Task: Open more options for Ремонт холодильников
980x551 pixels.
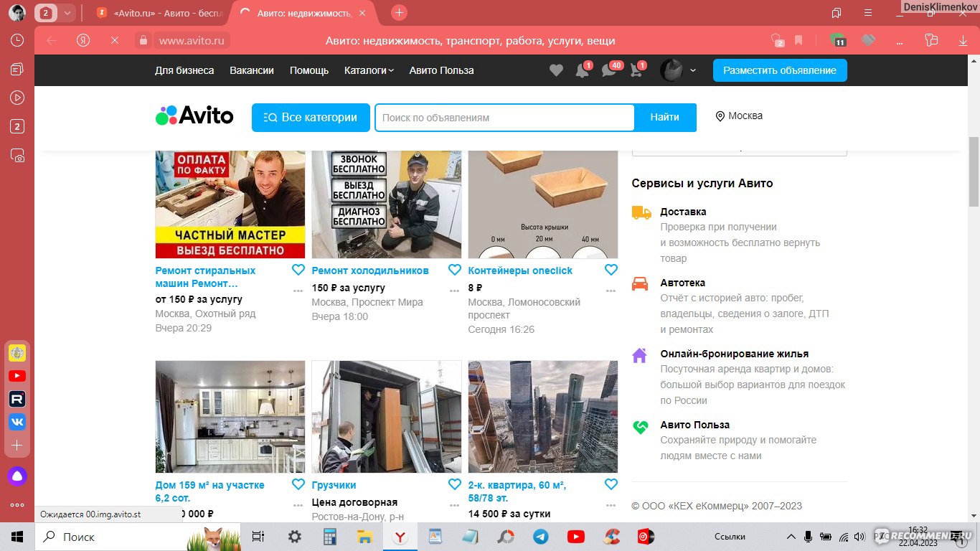Action: (x=455, y=291)
